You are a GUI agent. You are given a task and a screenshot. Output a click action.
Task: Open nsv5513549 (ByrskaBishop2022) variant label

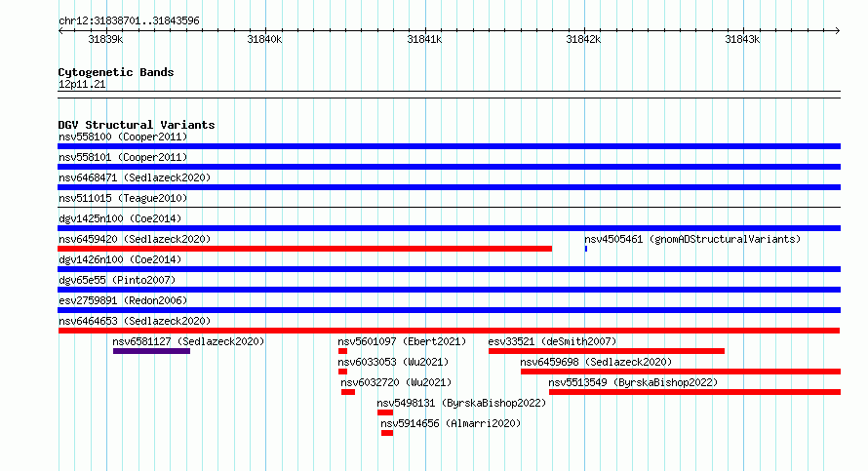pyautogui.click(x=633, y=382)
